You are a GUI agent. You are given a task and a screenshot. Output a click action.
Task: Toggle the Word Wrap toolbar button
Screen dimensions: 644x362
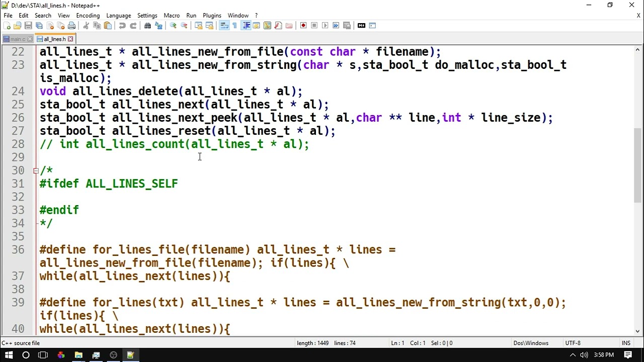pyautogui.click(x=224, y=26)
